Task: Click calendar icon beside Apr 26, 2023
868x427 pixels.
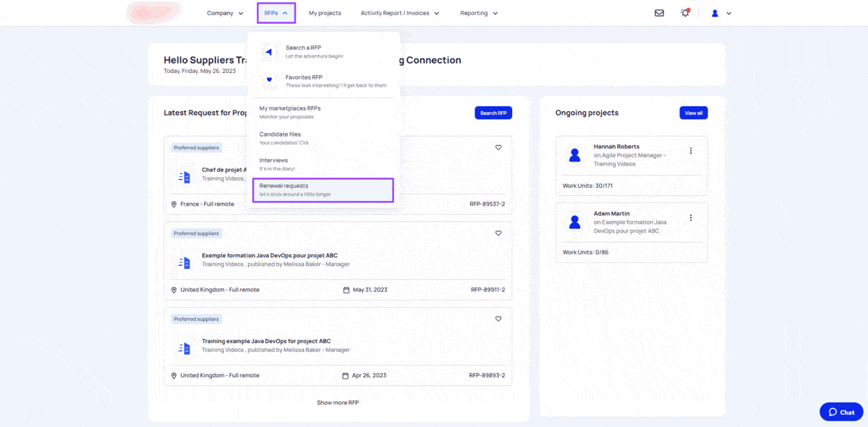Action: pos(346,376)
